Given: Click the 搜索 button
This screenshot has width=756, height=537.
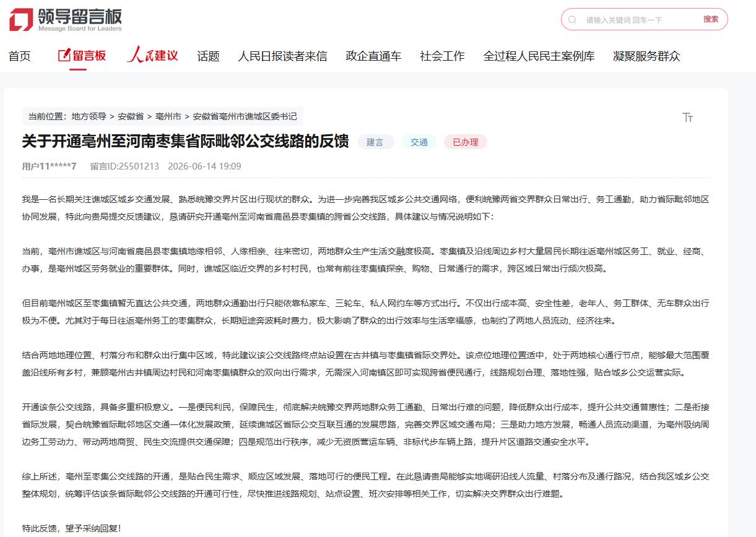Looking at the screenshot, I should click(711, 19).
